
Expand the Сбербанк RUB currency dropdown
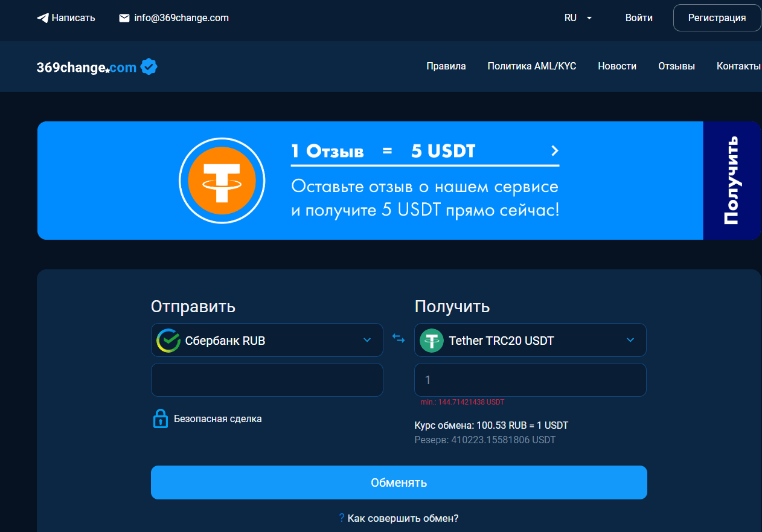pos(267,340)
